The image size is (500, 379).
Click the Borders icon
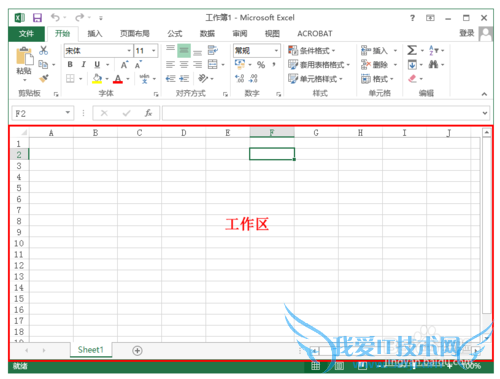pyautogui.click(x=70, y=79)
